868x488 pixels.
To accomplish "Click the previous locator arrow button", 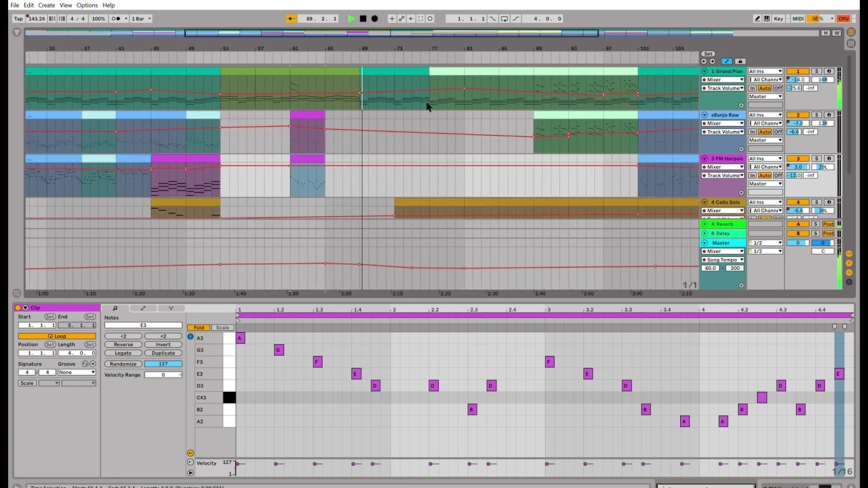I will (704, 62).
